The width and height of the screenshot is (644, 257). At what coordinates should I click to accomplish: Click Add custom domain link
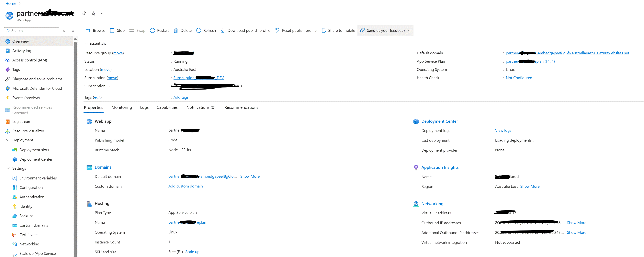tap(186, 186)
